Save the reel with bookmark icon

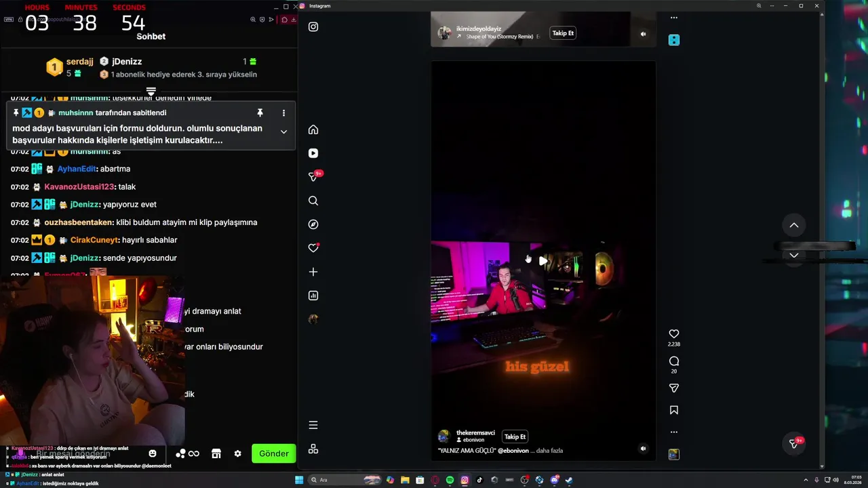click(674, 410)
